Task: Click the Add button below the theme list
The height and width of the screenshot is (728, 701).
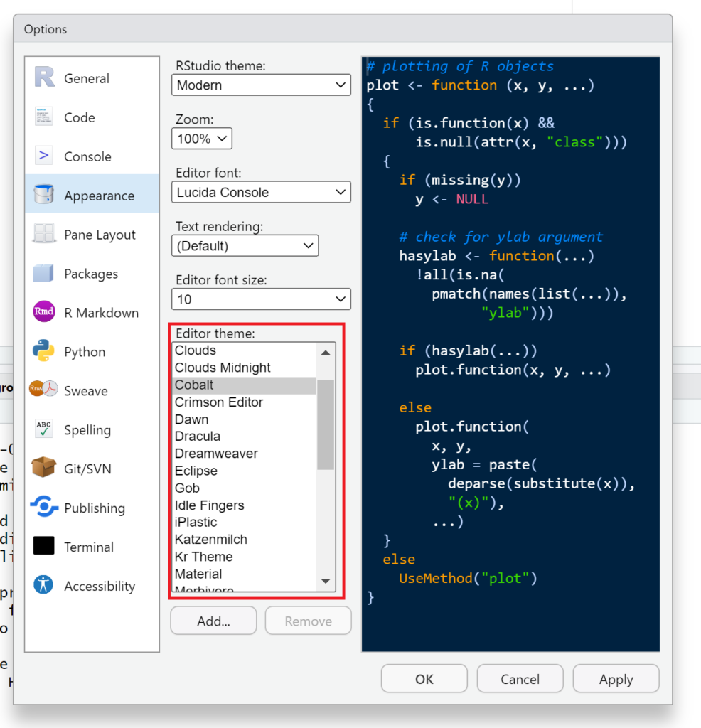Action: pos(213,621)
